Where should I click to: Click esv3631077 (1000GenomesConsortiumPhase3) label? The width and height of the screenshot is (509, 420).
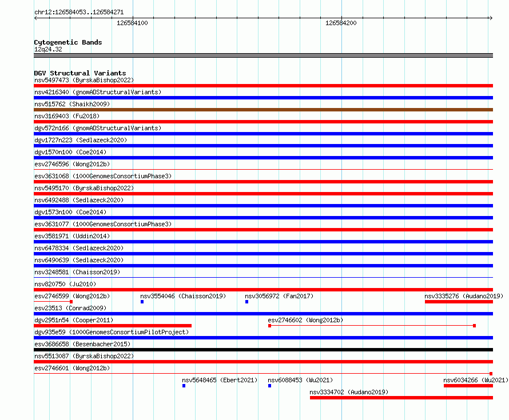pos(103,224)
